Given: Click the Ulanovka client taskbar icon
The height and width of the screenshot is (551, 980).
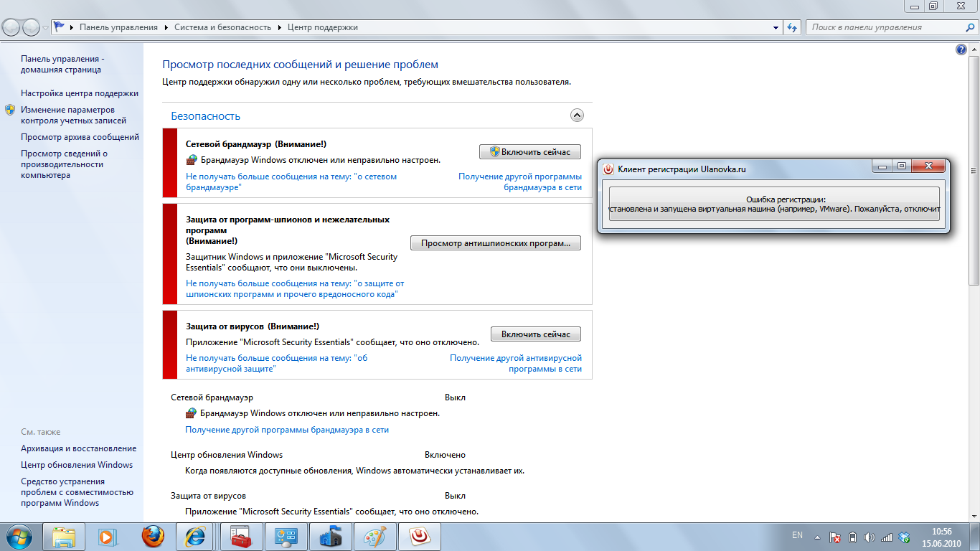Looking at the screenshot, I should (x=418, y=536).
